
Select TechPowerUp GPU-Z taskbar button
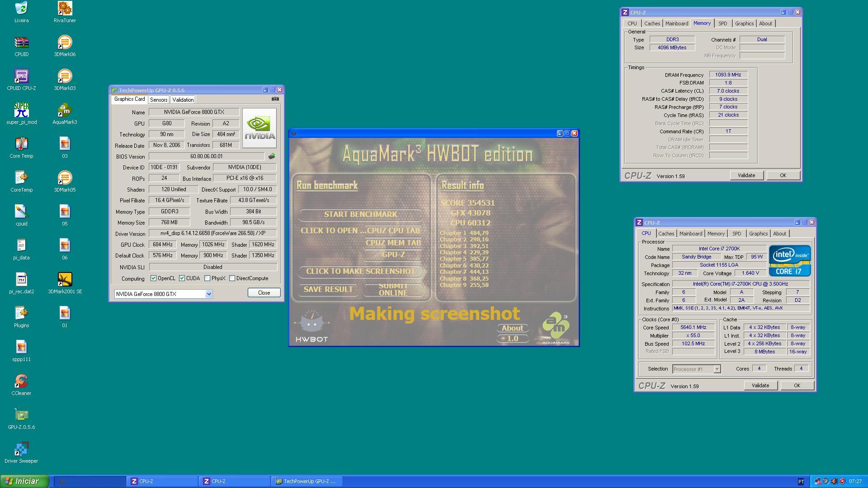click(x=307, y=481)
